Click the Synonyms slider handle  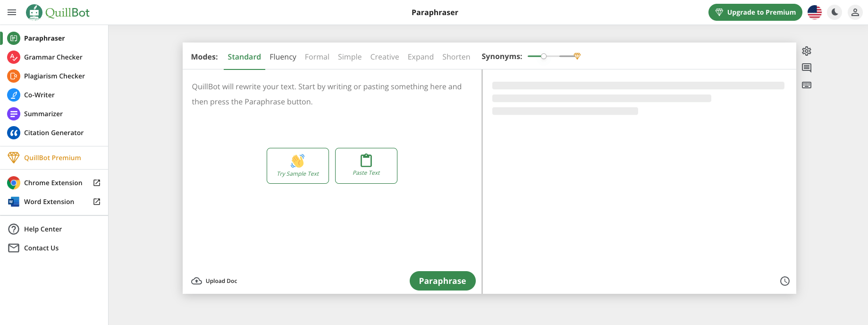click(544, 56)
